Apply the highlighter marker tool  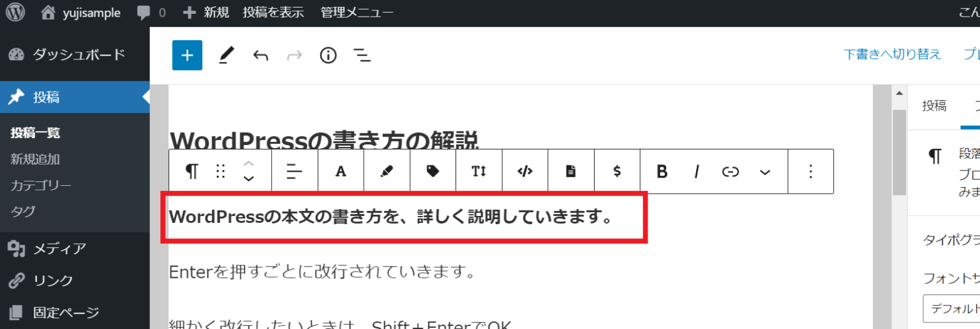point(387,171)
